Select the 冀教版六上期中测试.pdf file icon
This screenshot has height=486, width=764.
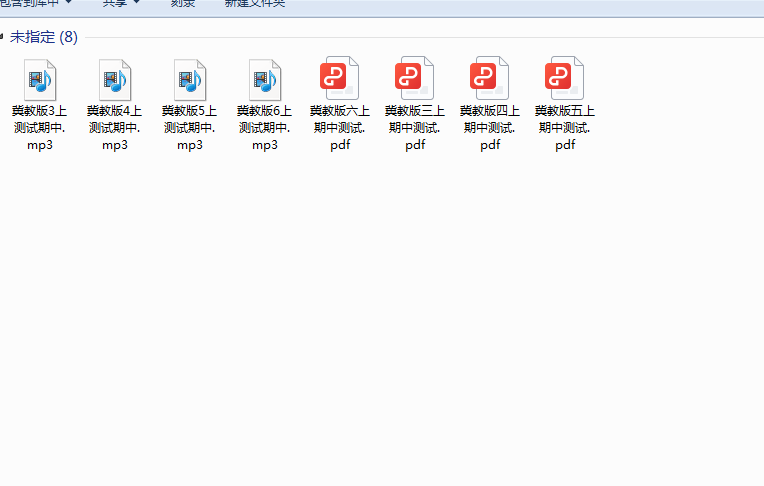tap(340, 78)
